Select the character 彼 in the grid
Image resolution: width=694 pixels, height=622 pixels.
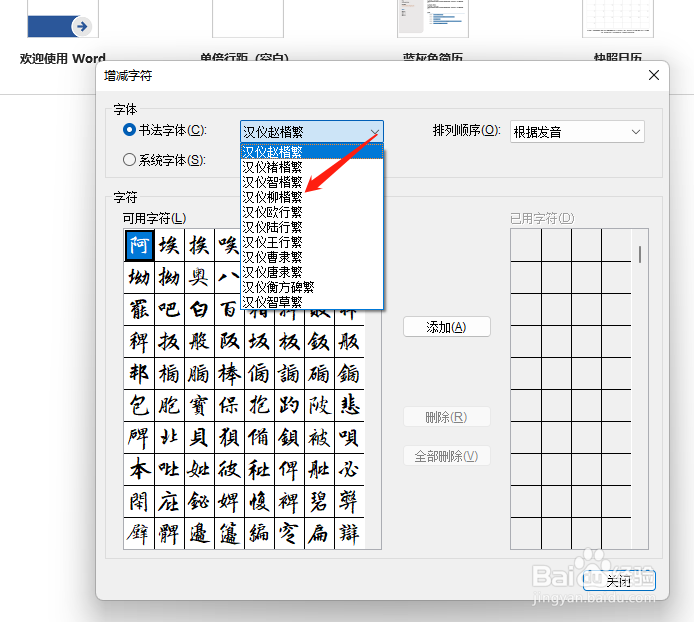pyautogui.click(x=229, y=469)
